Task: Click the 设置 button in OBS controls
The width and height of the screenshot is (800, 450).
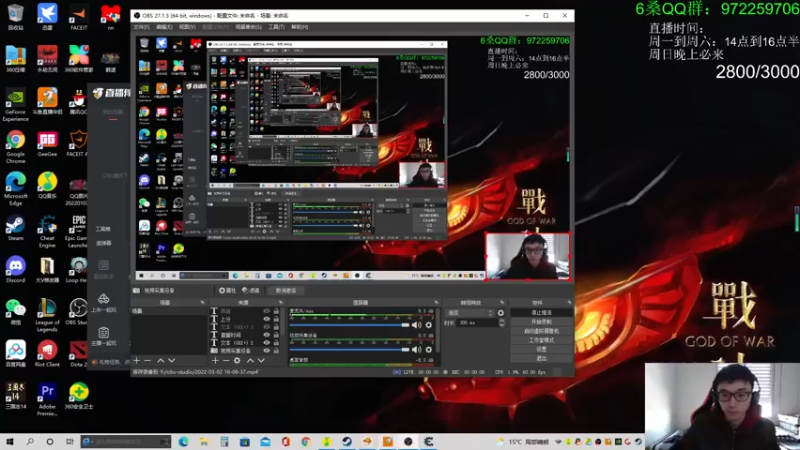Action: 541,349
